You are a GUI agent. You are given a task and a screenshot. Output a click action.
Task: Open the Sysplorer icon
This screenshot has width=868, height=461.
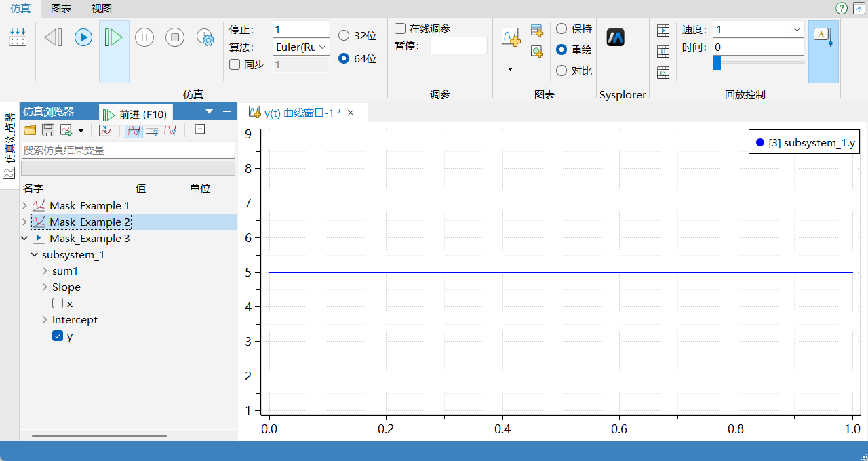tap(616, 37)
